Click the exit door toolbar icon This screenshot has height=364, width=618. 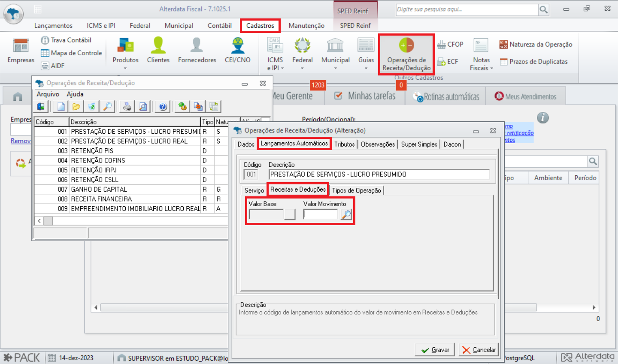(41, 106)
